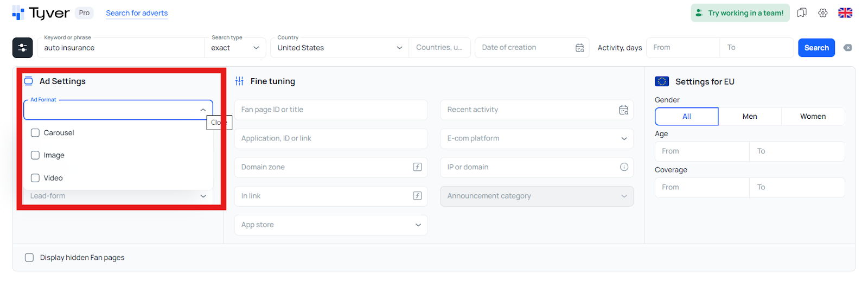Enable Display hidden Fan pages checkbox
Viewport: 868px width, 281px height.
(29, 258)
